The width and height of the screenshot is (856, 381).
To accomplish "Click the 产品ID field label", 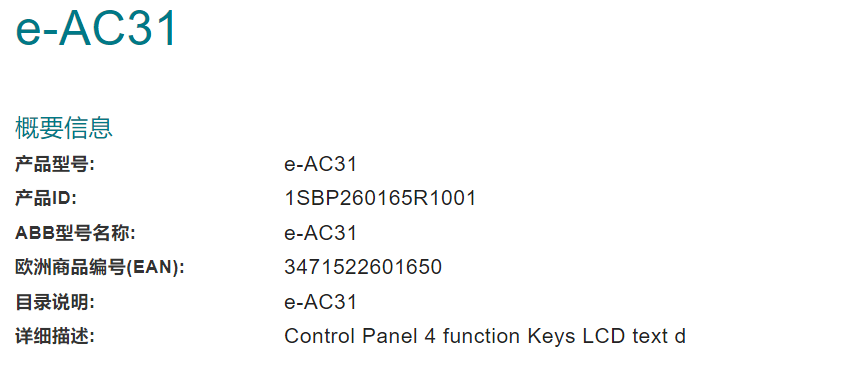I will (46, 198).
